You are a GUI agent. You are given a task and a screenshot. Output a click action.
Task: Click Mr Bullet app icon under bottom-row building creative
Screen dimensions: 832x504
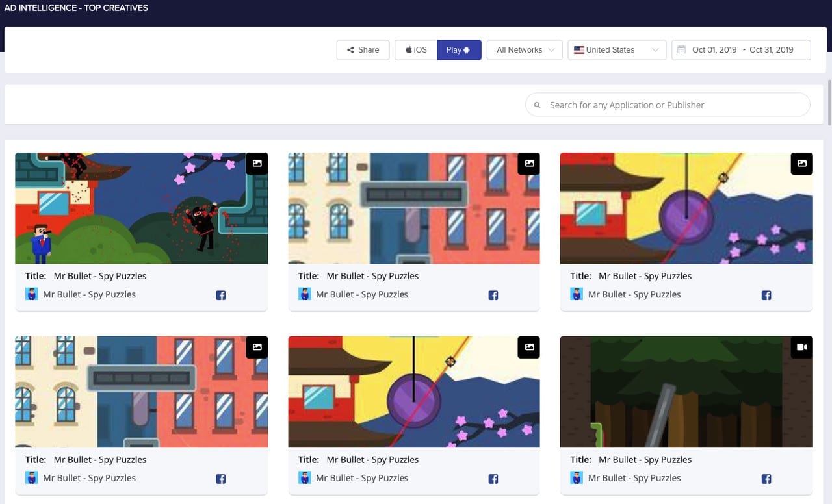[32, 478]
